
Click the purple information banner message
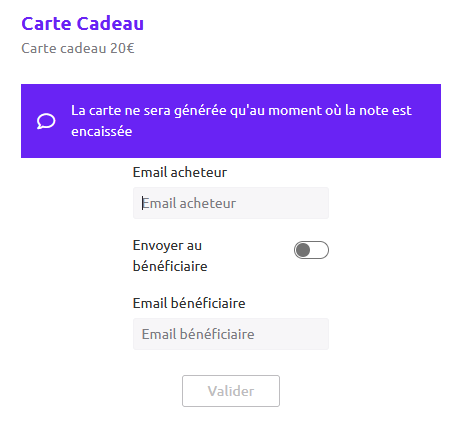point(231,121)
